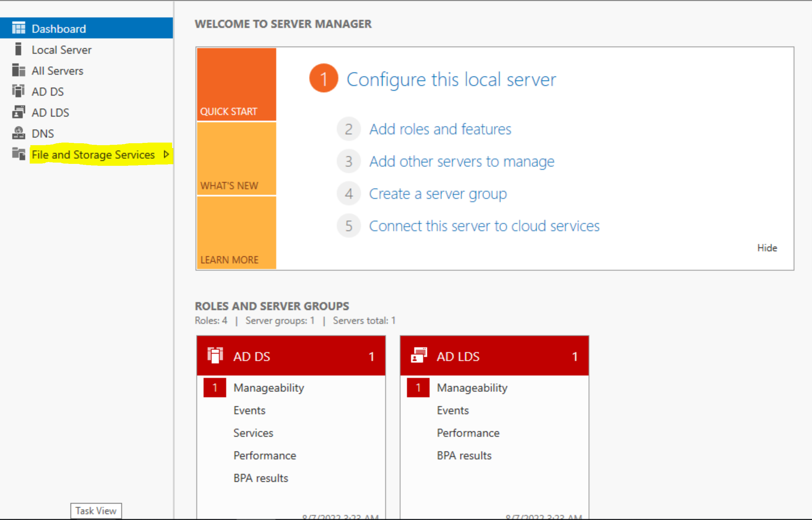The width and height of the screenshot is (812, 520).
Task: Open BPA results in the AD LDS tile
Action: pyautogui.click(x=464, y=455)
